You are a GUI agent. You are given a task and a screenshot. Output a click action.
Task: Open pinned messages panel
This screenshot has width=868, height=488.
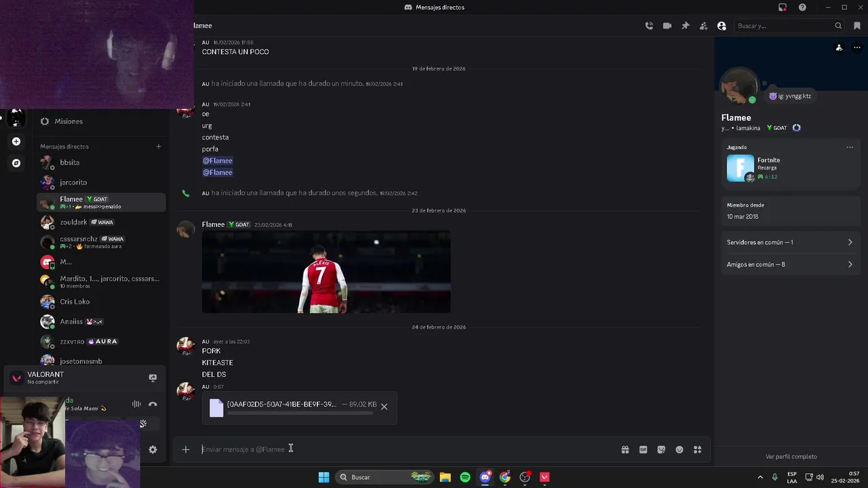tap(686, 26)
